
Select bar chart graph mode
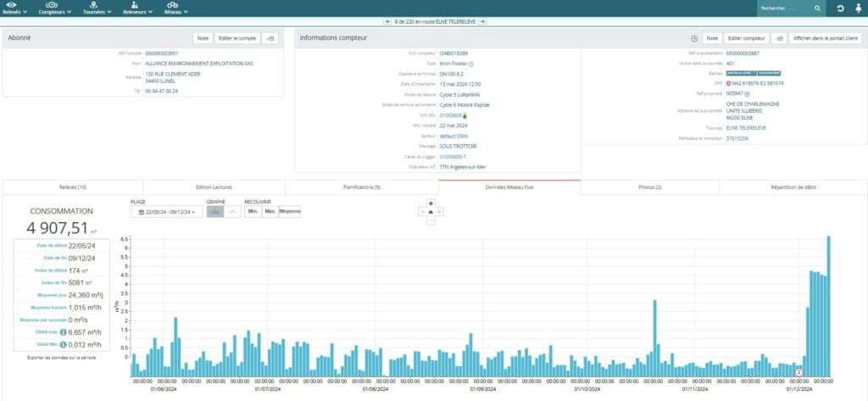tap(215, 212)
